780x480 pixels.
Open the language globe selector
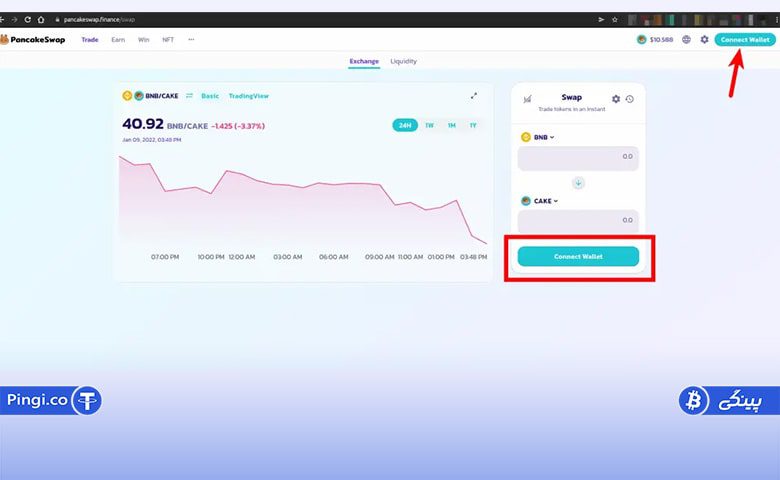pyautogui.click(x=686, y=39)
